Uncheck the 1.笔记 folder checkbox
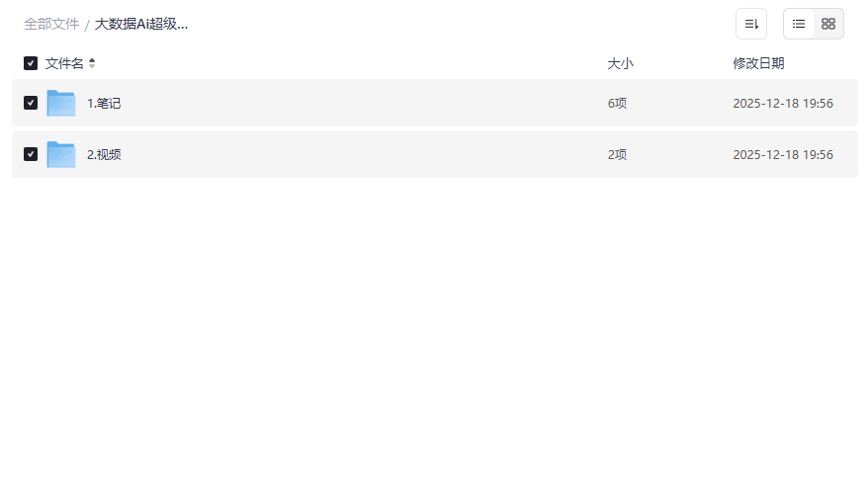 [x=31, y=103]
